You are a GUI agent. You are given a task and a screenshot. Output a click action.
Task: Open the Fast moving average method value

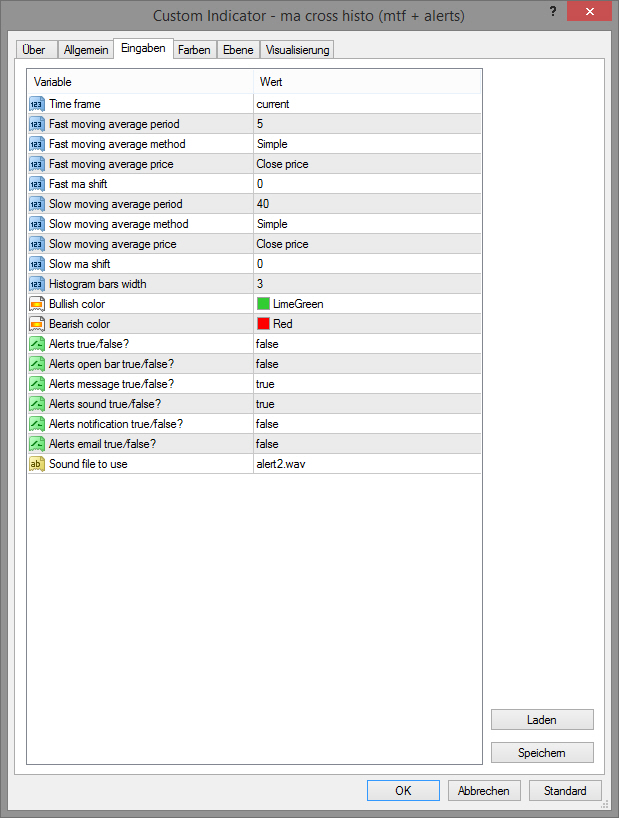tap(366, 144)
